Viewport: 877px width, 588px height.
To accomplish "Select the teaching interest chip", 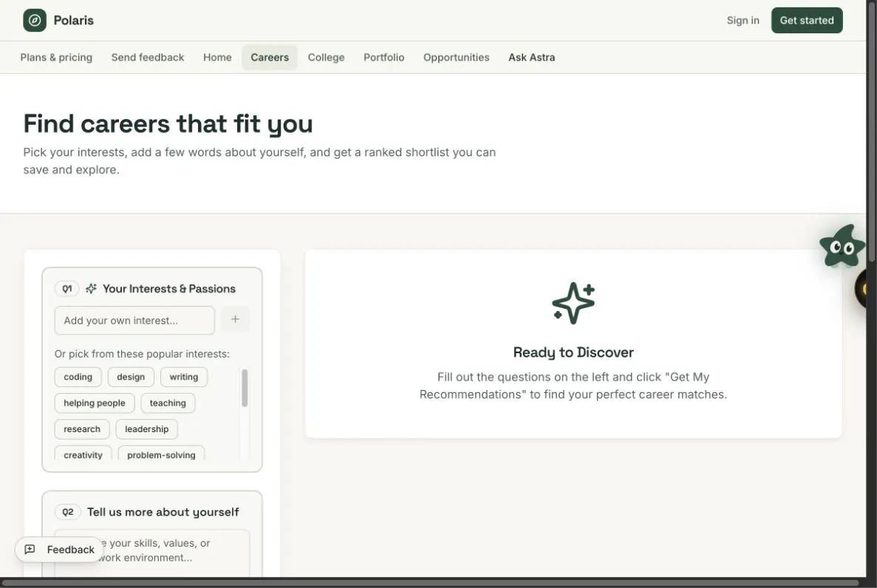I will point(168,403).
